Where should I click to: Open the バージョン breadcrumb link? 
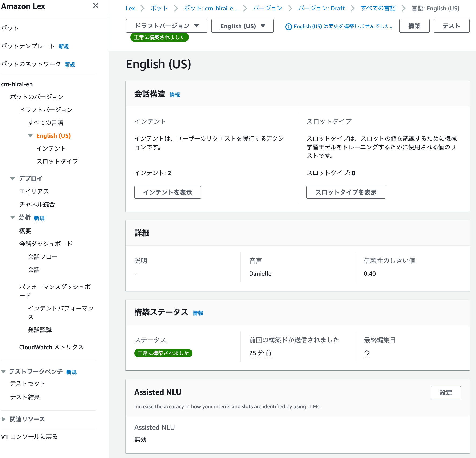tap(268, 8)
